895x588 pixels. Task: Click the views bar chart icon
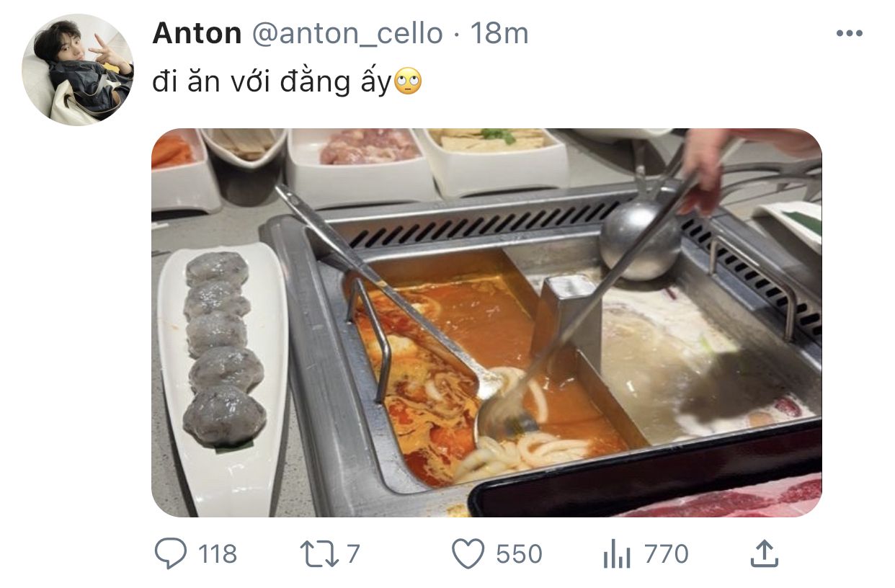[x=616, y=555]
